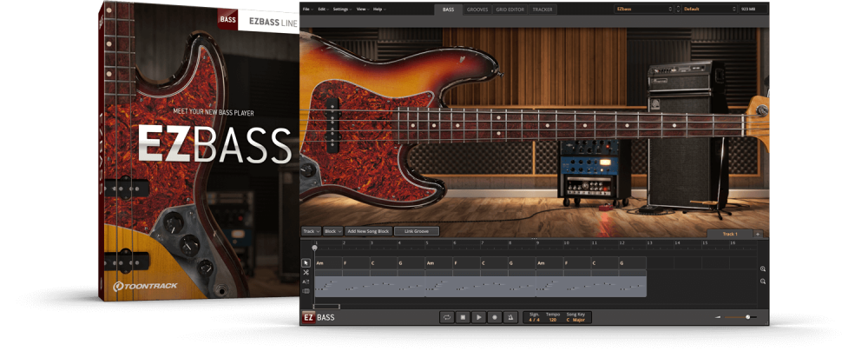This screenshot has height=358, width=868.
Task: Add a new track with plus icon
Action: (x=758, y=234)
